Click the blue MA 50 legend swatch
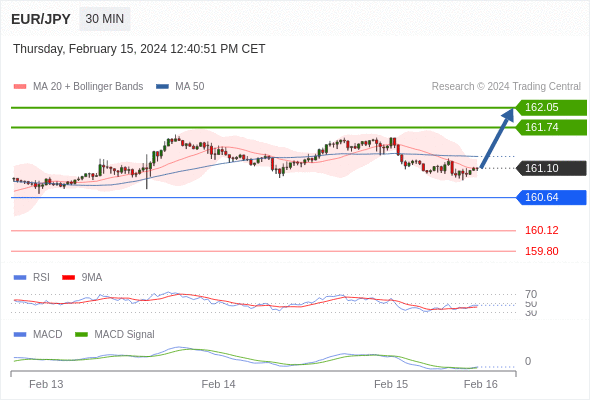Image resolution: width=590 pixels, height=400 pixels. [x=162, y=87]
